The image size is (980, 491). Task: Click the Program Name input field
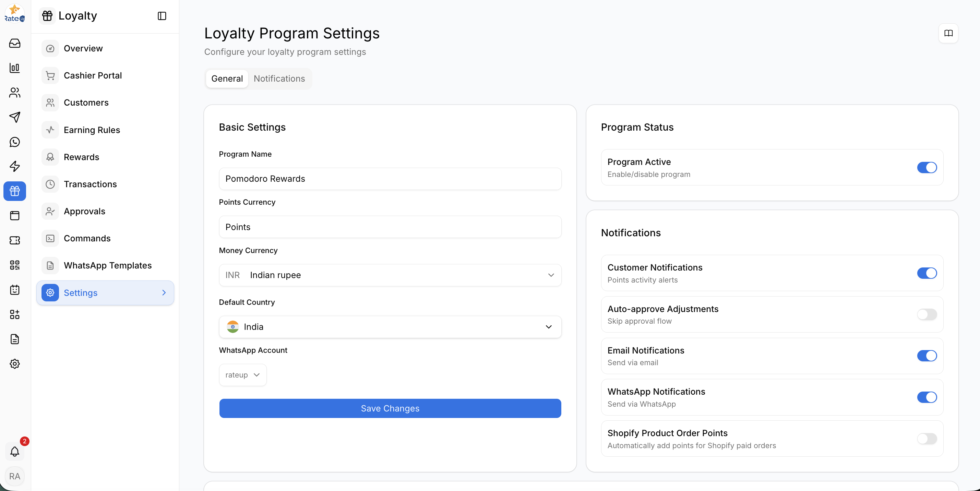[x=390, y=179]
